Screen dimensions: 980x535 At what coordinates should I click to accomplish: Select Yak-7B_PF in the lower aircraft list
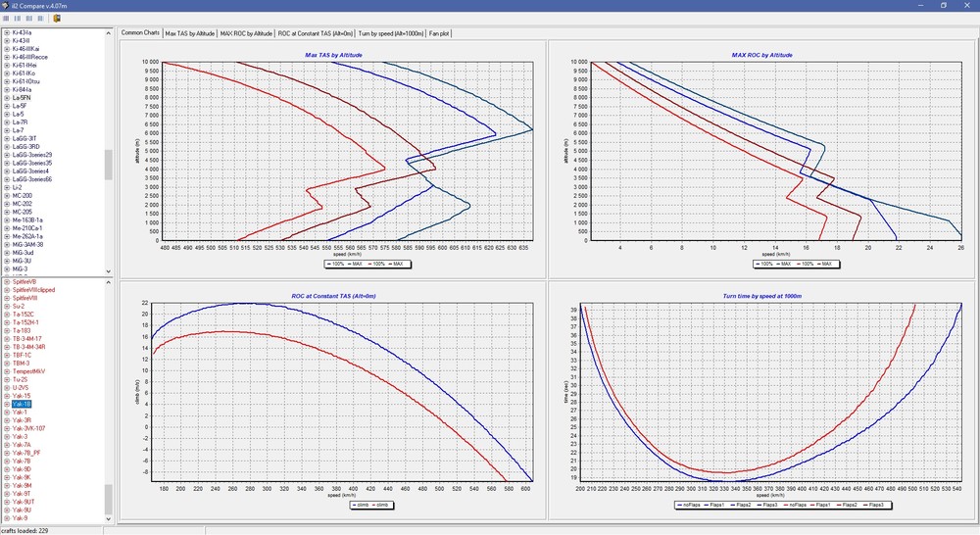point(26,453)
